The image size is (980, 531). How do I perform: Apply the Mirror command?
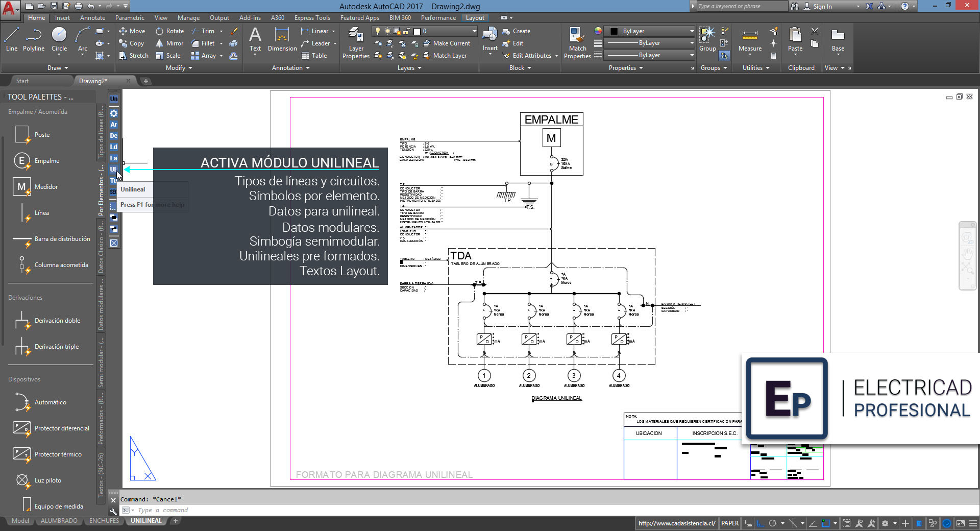[169, 43]
